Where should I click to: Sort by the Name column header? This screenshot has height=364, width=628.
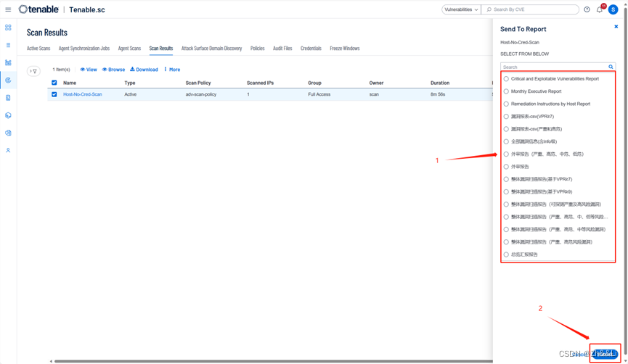[x=70, y=83]
